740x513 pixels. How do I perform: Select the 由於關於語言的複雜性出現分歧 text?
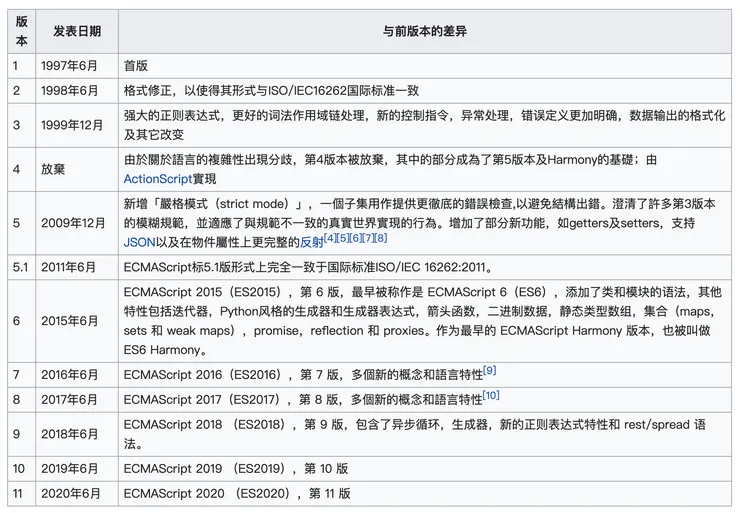tap(208, 160)
